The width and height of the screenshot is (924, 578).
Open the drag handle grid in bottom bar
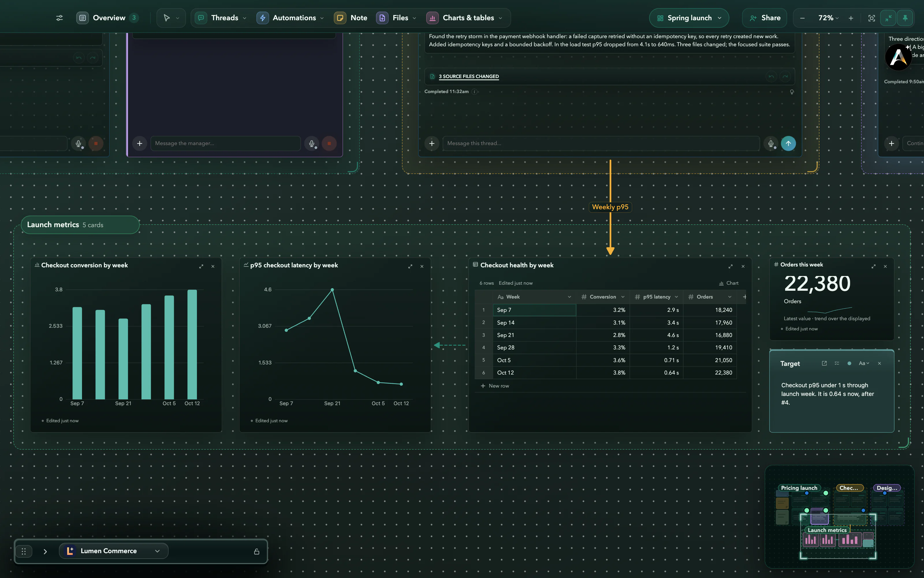24,551
